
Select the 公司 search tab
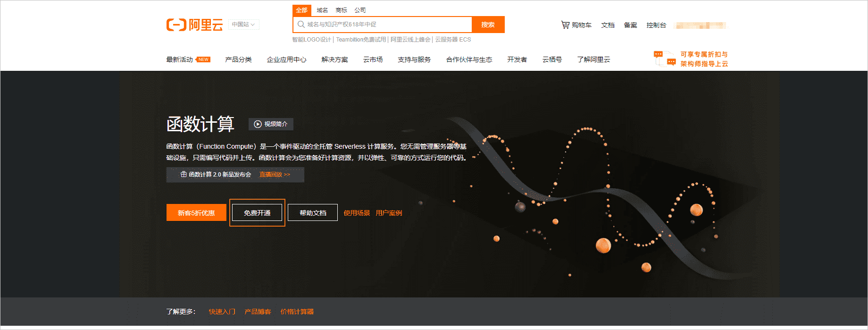[x=360, y=10]
